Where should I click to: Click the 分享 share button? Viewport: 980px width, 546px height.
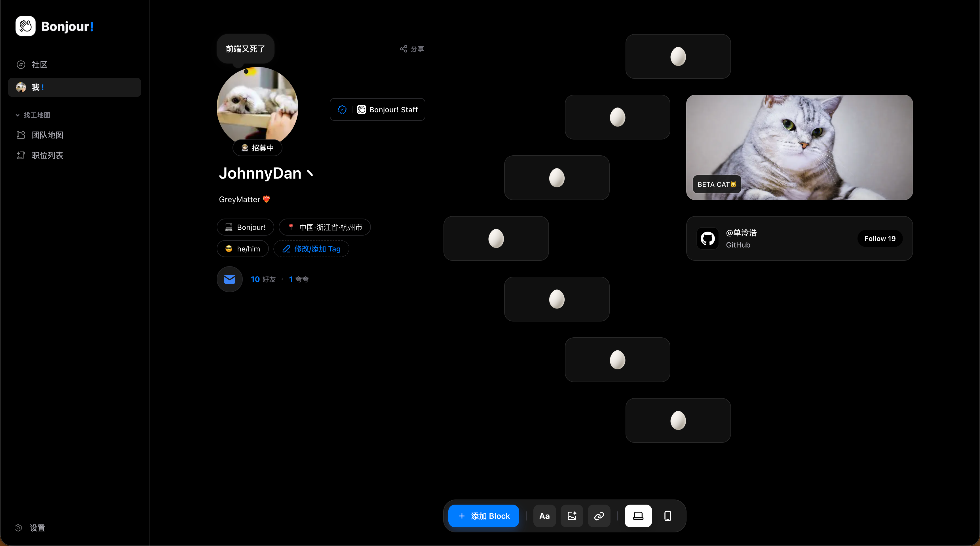pos(412,49)
